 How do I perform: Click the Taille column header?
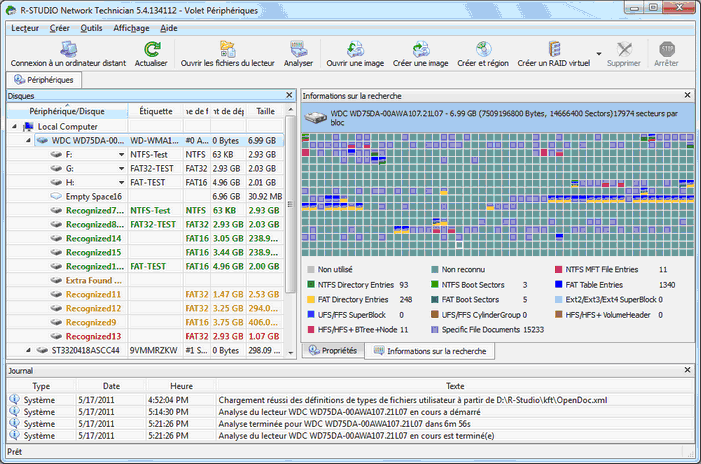266,111
